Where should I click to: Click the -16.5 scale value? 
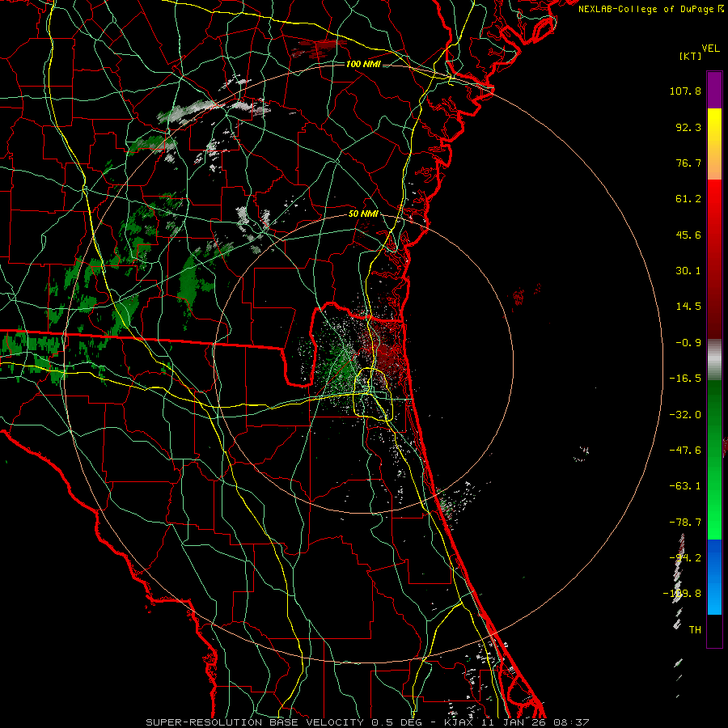(x=685, y=379)
